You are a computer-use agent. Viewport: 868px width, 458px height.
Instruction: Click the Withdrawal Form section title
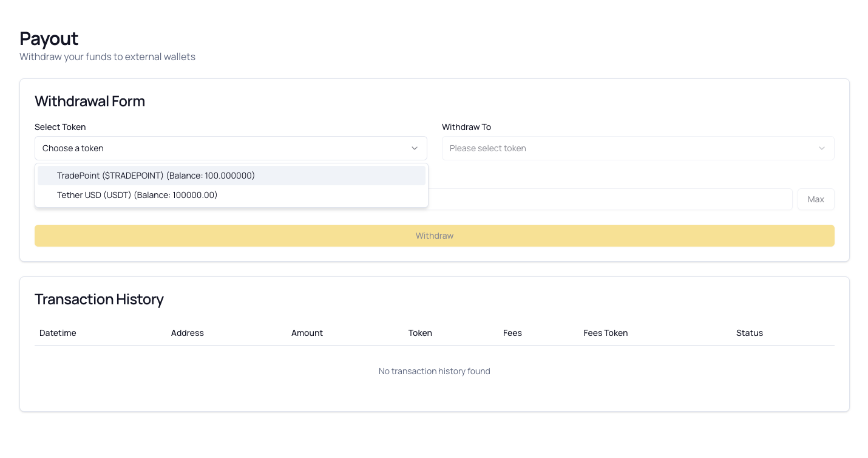[89, 101]
